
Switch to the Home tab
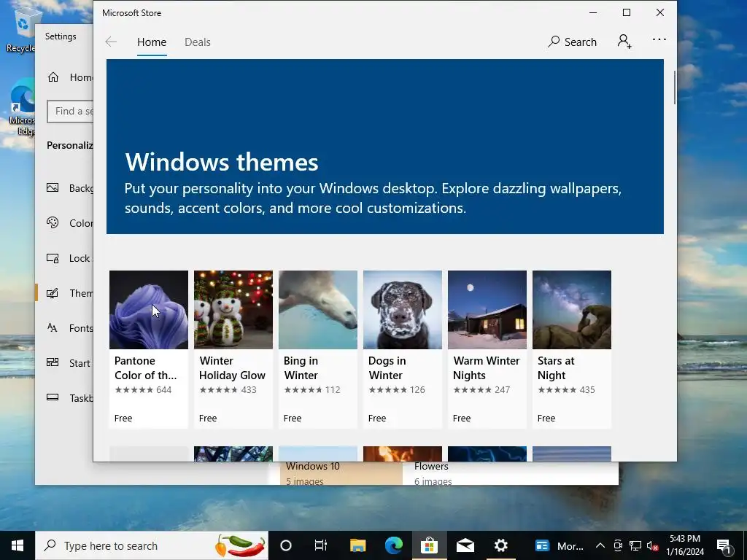coord(152,42)
